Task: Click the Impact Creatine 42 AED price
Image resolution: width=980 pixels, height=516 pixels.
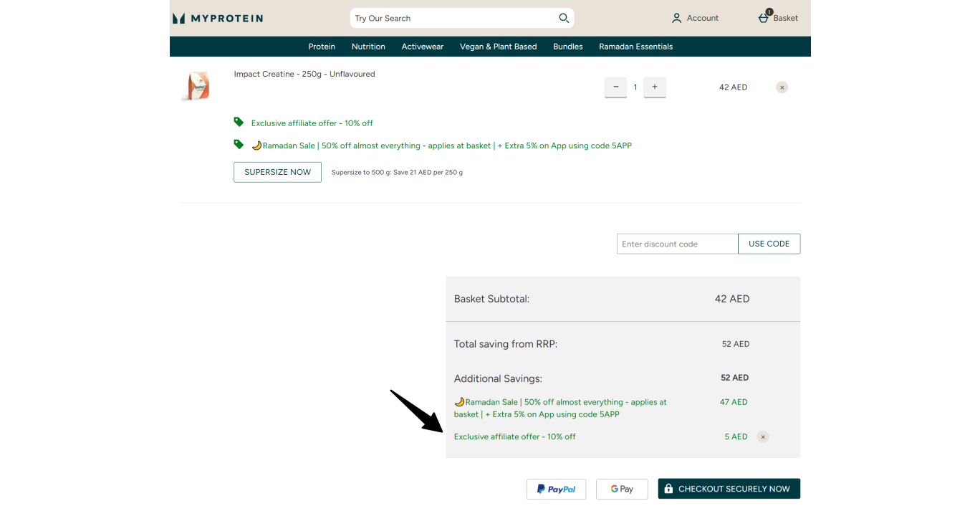Action: click(x=733, y=87)
